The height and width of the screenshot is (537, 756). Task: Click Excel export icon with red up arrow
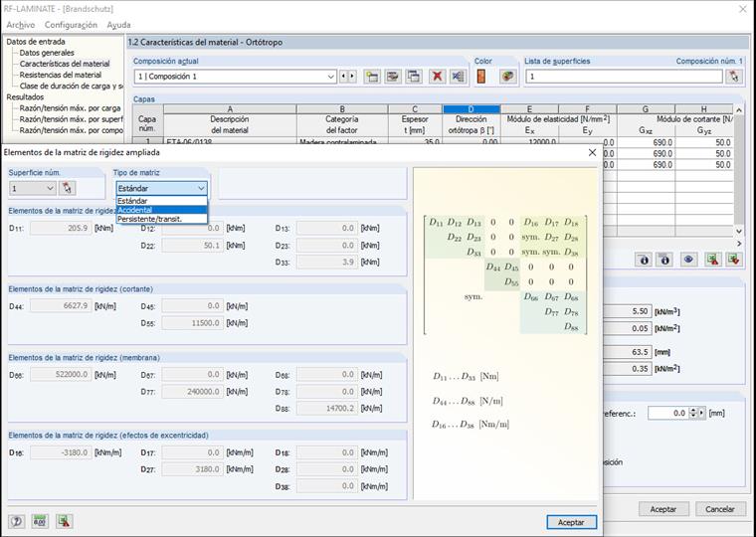(712, 260)
